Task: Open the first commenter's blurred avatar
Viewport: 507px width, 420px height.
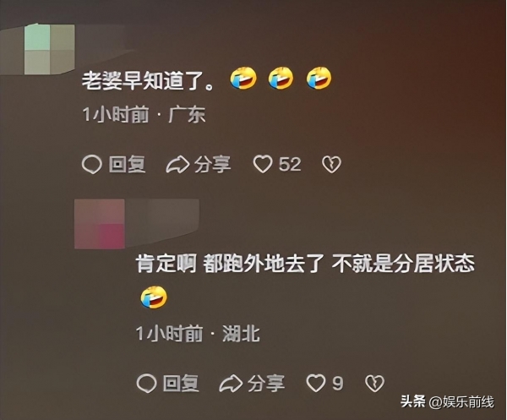Action: [50, 49]
